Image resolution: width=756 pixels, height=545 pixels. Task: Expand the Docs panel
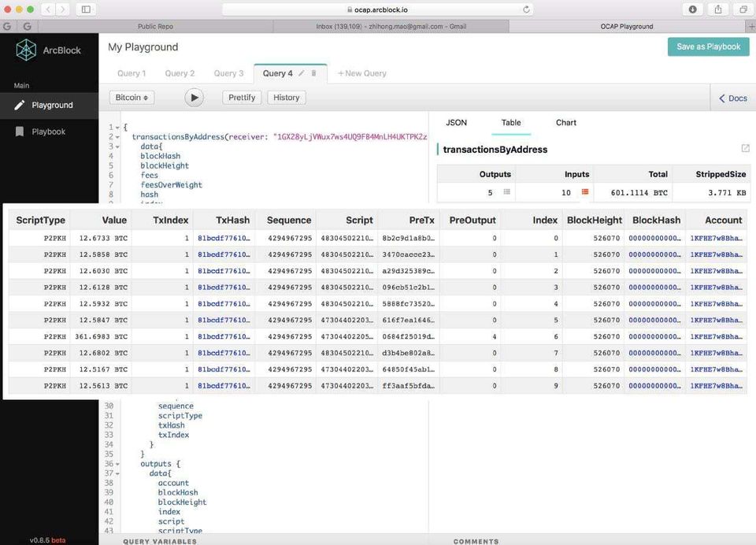tap(732, 98)
